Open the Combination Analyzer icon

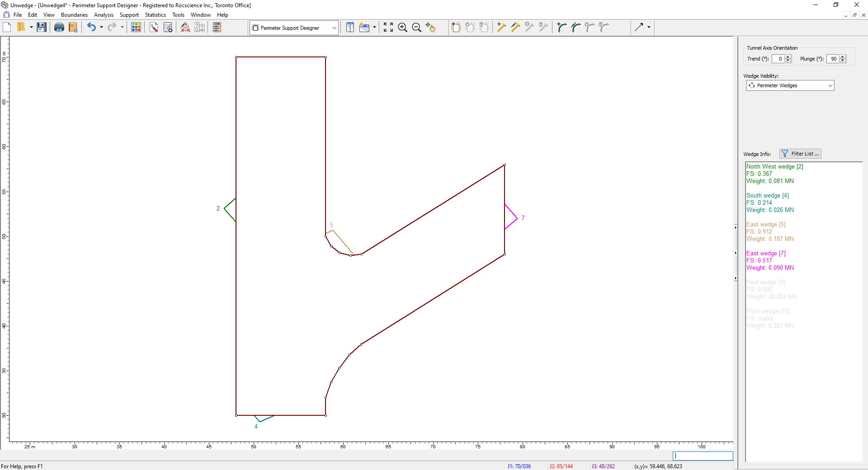pos(199,28)
